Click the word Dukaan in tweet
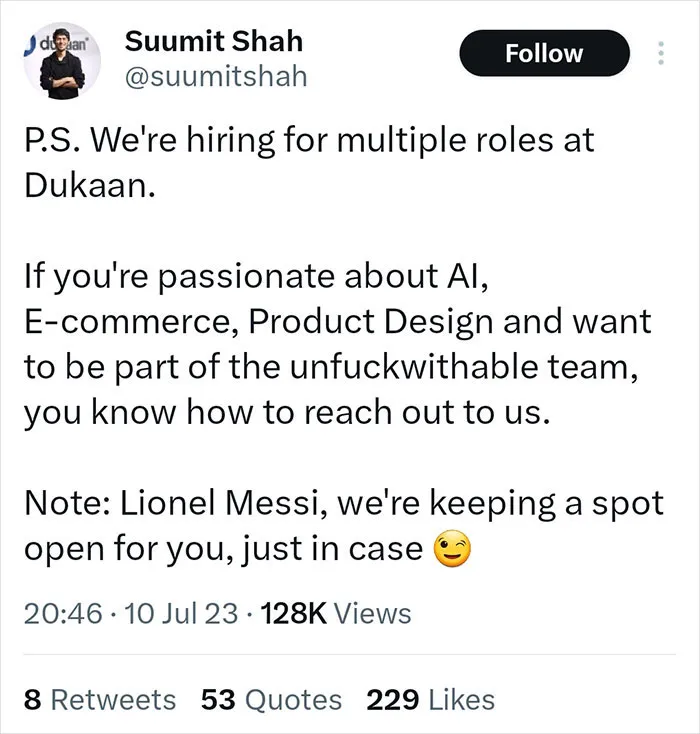The width and height of the screenshot is (700, 734). (x=89, y=185)
